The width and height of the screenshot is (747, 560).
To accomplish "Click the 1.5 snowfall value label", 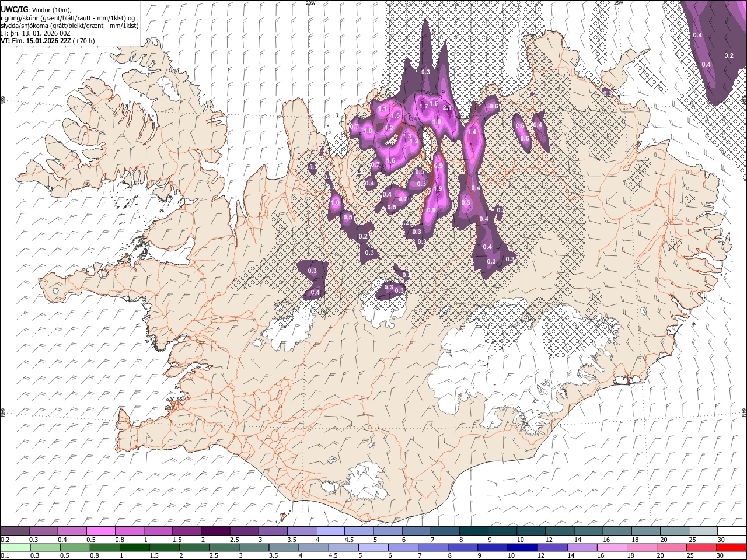I will 395,116.
